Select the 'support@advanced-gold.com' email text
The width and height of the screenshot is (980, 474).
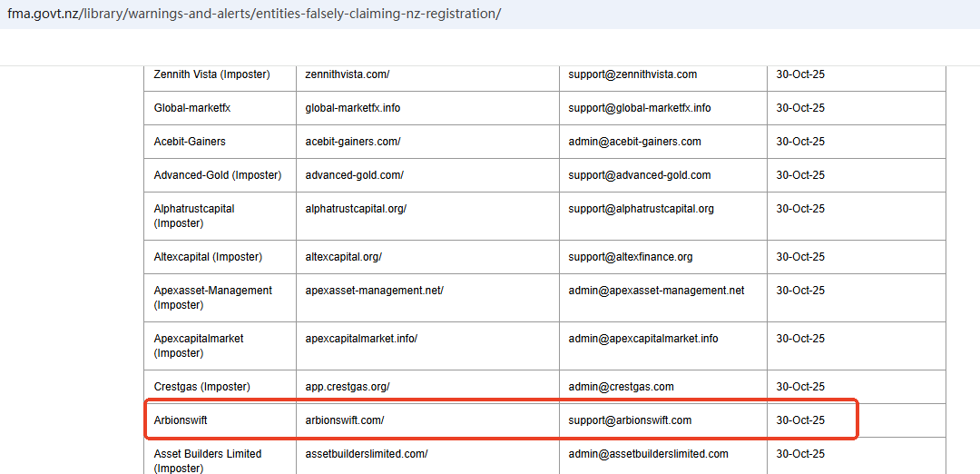[640, 175]
